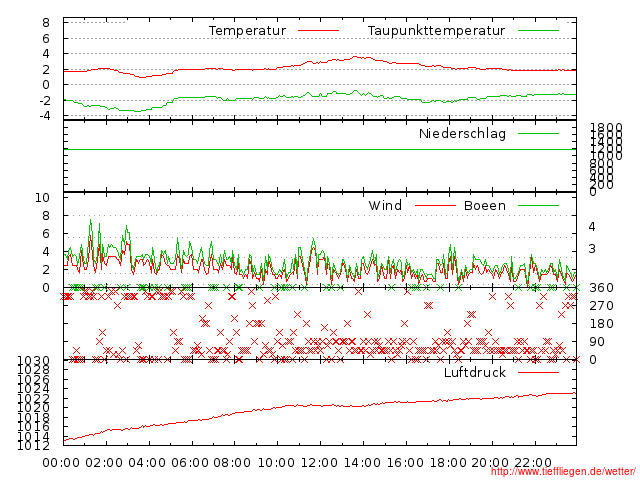Select the Wind legend label
The image size is (640, 480).
pos(385,205)
